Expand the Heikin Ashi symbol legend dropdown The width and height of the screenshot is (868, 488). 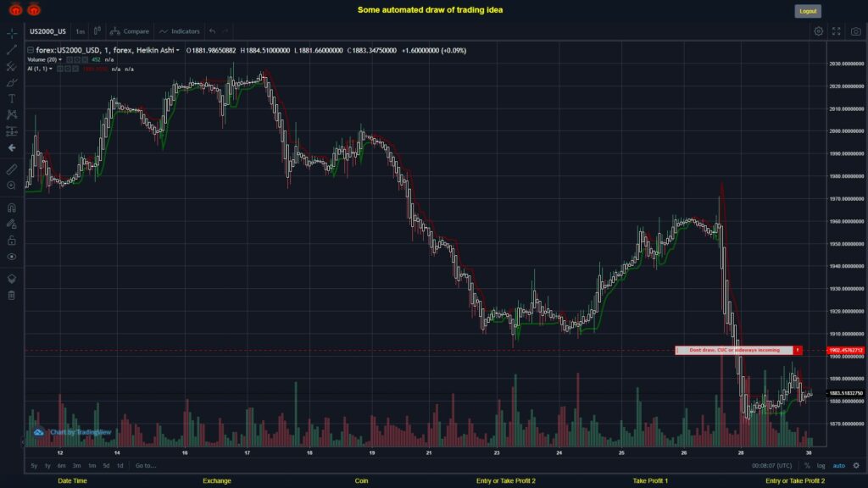(x=178, y=50)
